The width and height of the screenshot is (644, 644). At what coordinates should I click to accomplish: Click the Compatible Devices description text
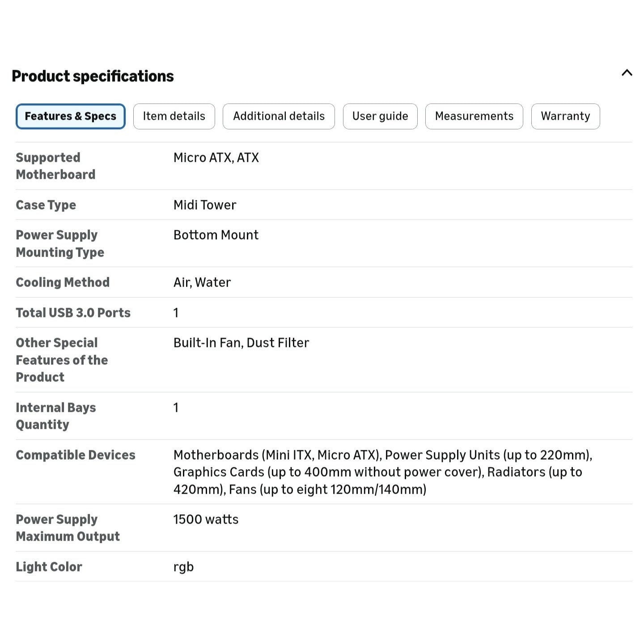pos(383,472)
